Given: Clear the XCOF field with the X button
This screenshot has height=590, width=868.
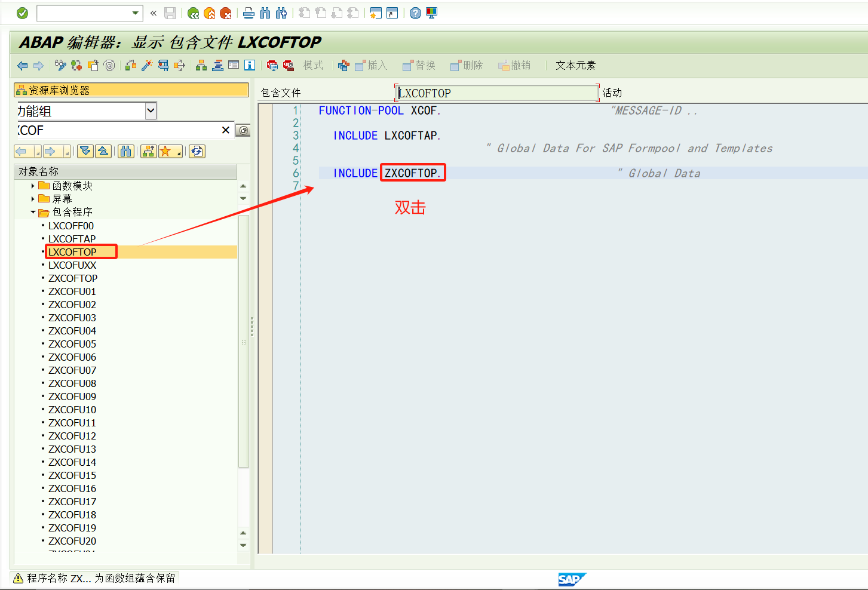Looking at the screenshot, I should (225, 130).
